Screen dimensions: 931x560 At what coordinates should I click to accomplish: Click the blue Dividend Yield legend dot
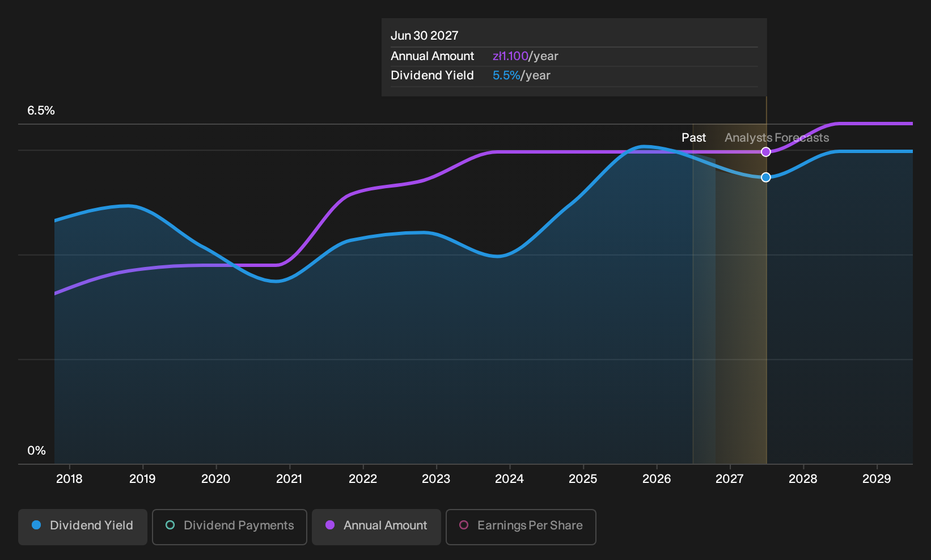coord(36,525)
